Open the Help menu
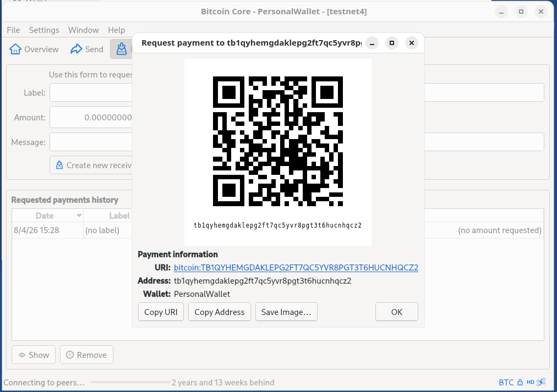Viewport: 557px width, 392px height. pos(117,30)
